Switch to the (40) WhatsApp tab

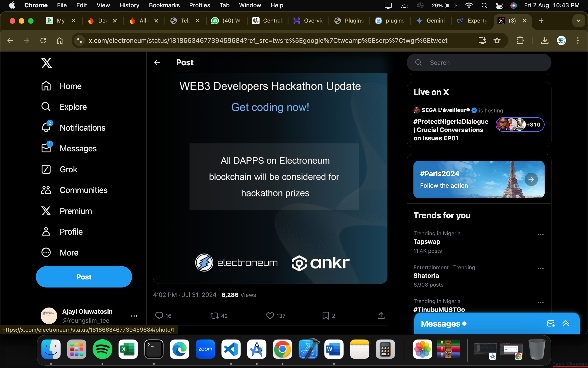pyautogui.click(x=226, y=21)
